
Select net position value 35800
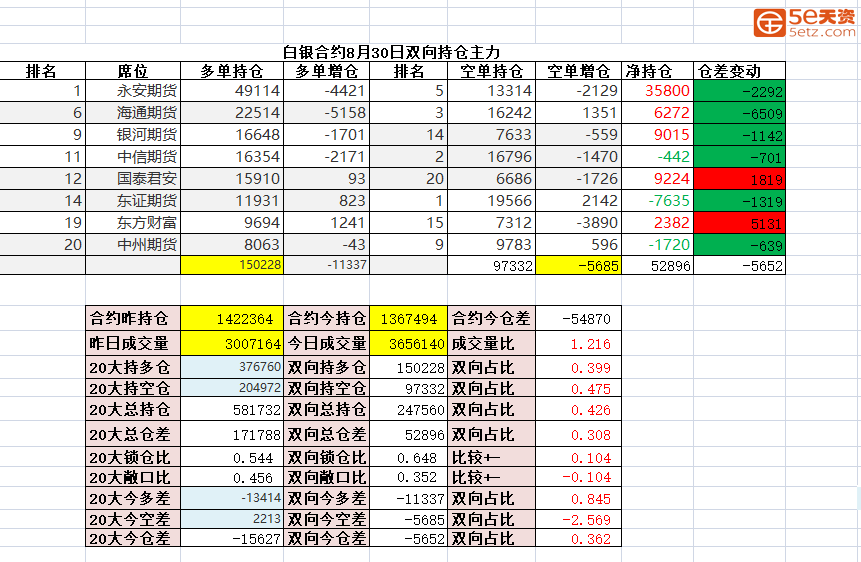tap(657, 91)
